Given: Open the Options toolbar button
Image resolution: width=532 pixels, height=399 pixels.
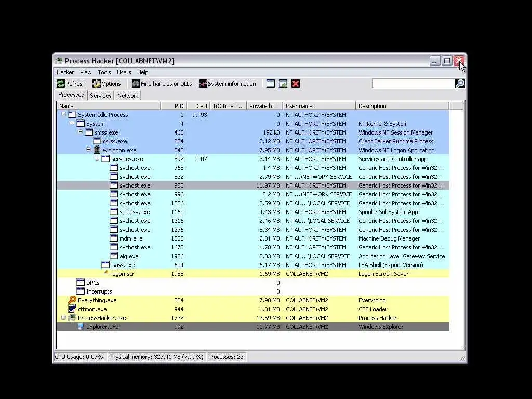Looking at the screenshot, I should (107, 84).
